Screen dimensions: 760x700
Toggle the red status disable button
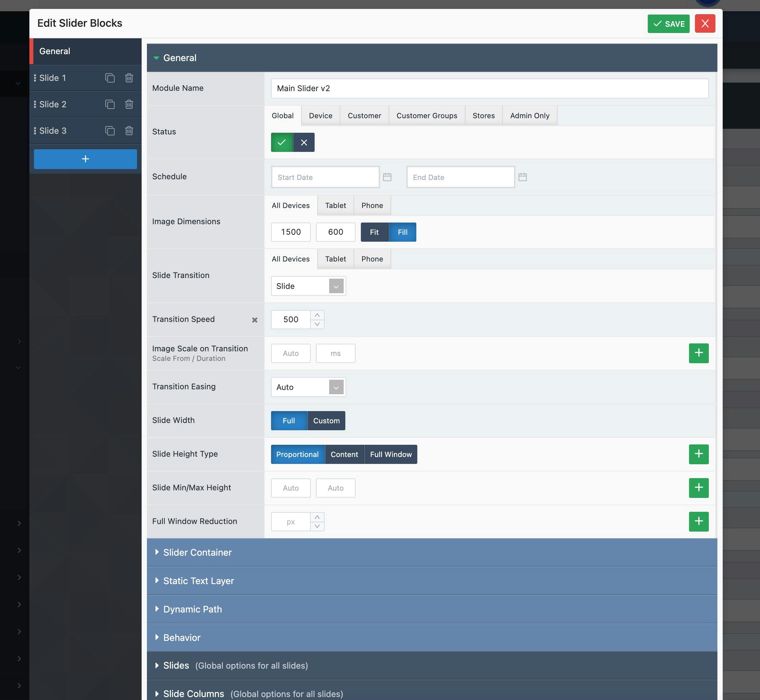click(304, 142)
